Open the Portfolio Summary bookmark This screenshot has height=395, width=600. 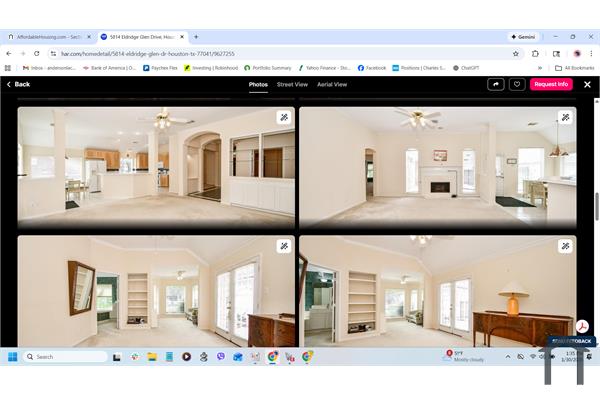point(268,68)
